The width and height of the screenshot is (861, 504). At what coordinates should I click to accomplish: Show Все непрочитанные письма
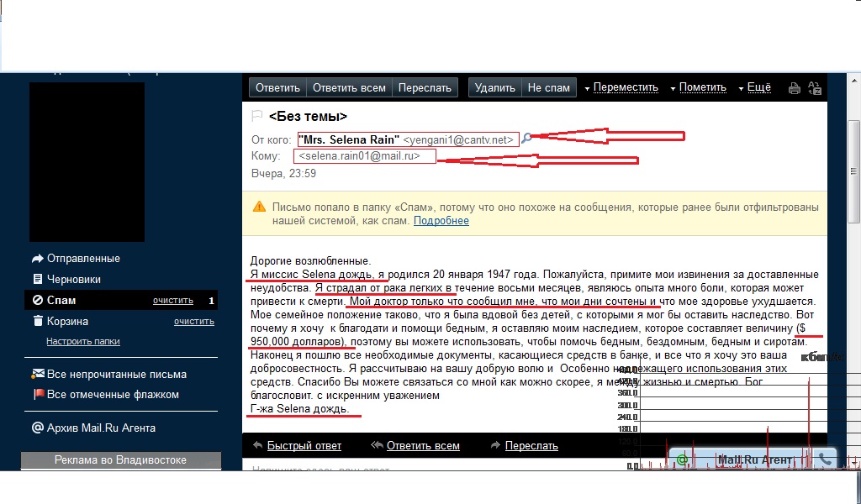pos(116,374)
